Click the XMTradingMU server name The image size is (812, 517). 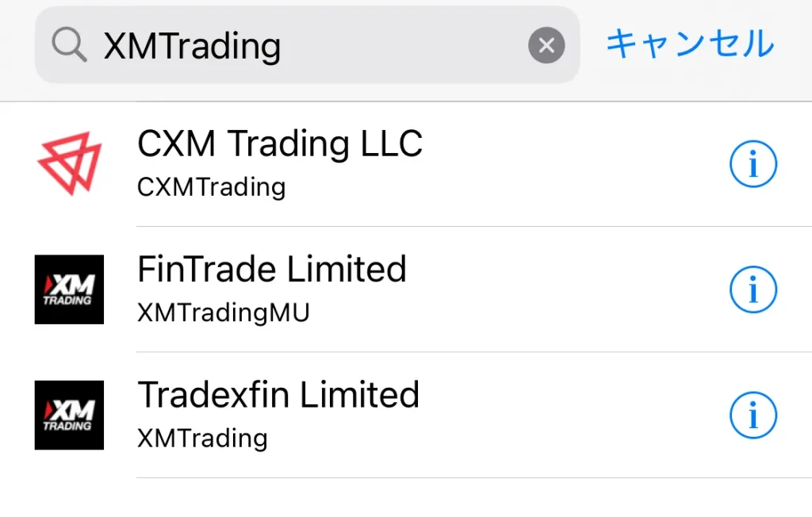coord(223,312)
